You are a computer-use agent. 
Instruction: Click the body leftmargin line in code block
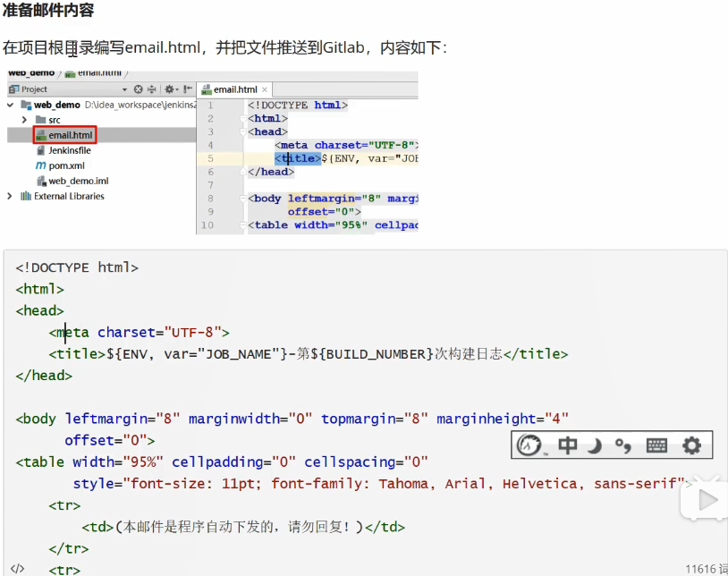coord(292,419)
